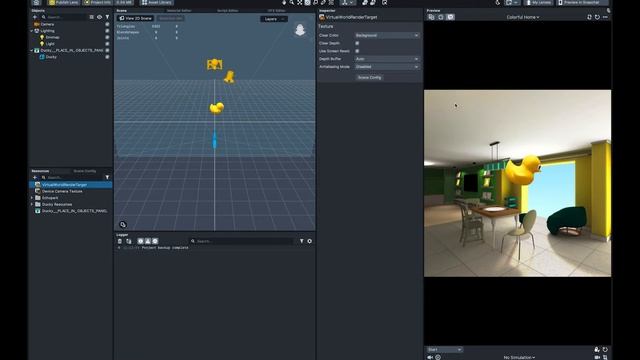This screenshot has width=640, height=360.
Task: Click Preview in Snapchat button
Action: click(x=581, y=2)
